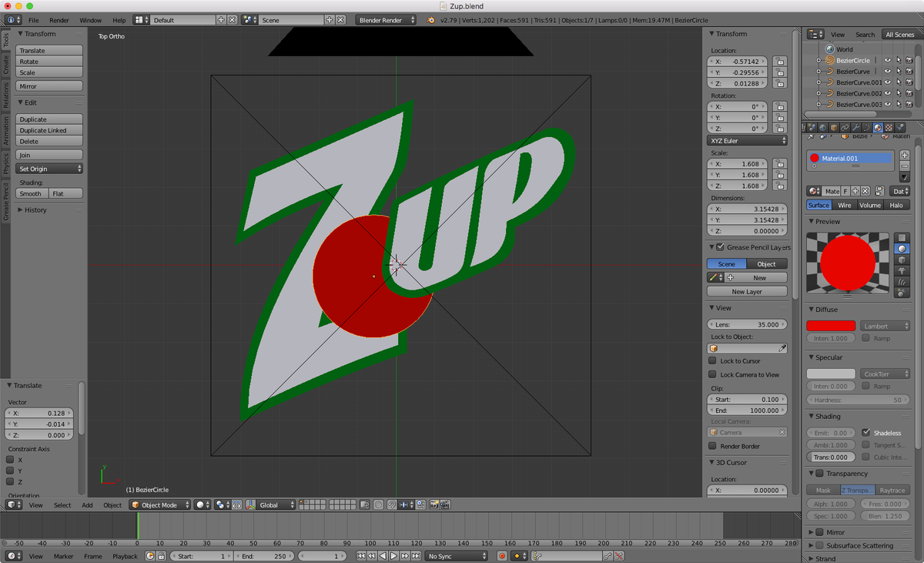
Task: Jump to first frame playback button
Action: tap(361, 556)
